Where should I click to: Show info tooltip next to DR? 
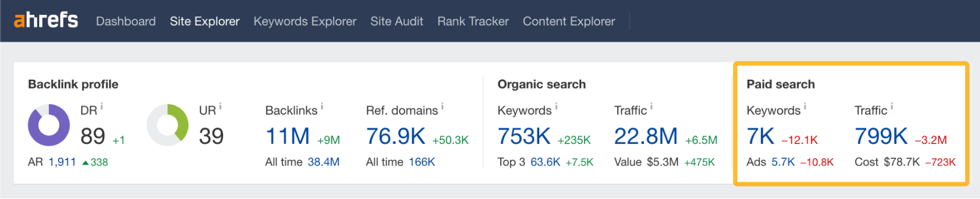[101, 106]
